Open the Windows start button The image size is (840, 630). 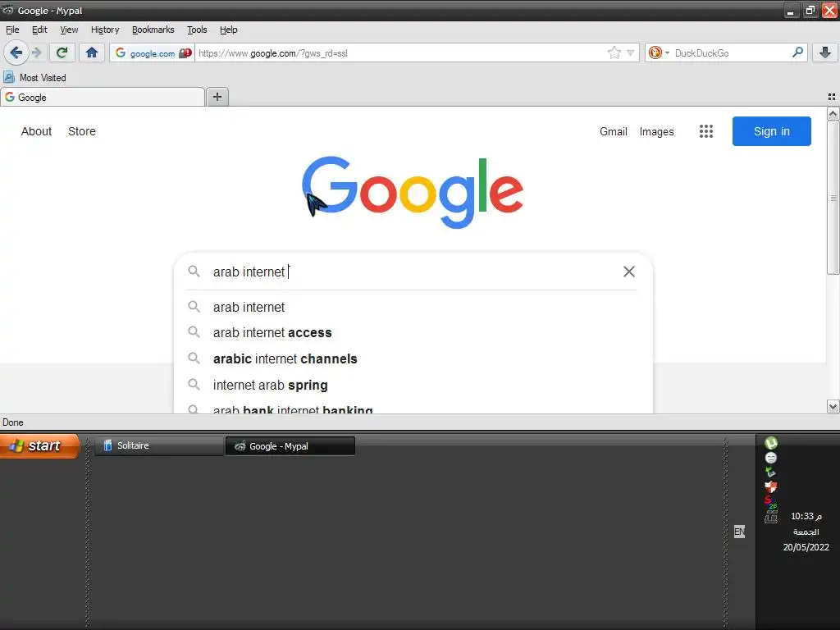40,445
